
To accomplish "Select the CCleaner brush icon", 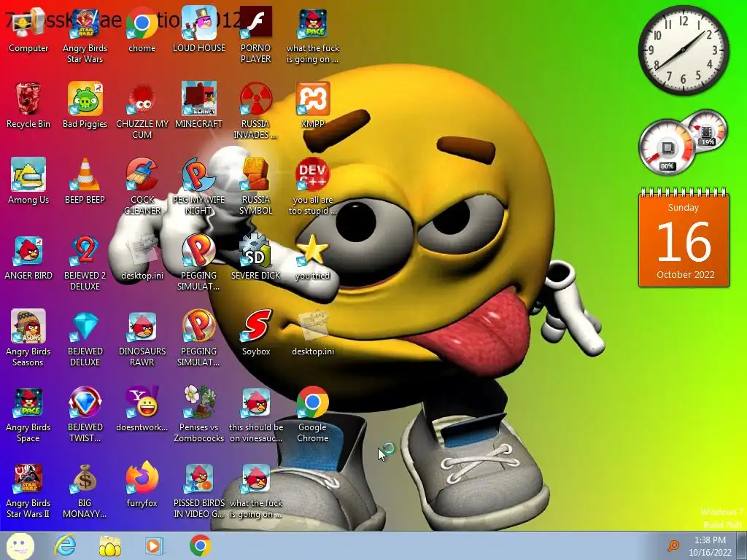I will [142, 187].
